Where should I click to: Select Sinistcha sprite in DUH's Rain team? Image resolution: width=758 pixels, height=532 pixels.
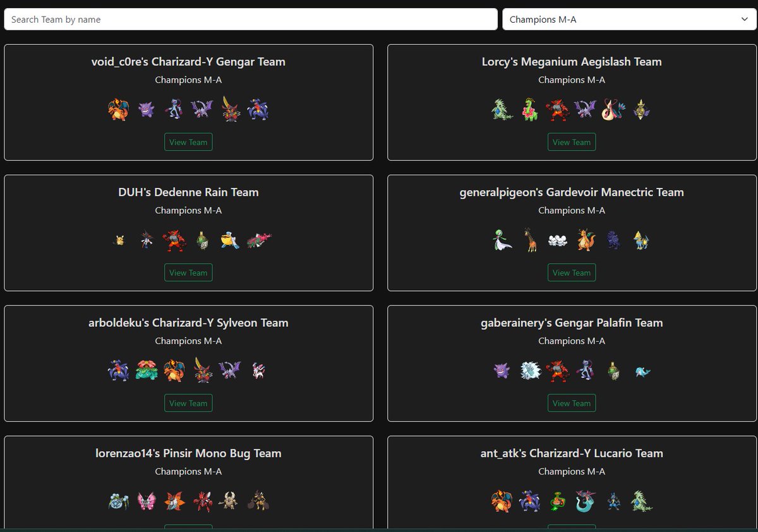tap(202, 240)
